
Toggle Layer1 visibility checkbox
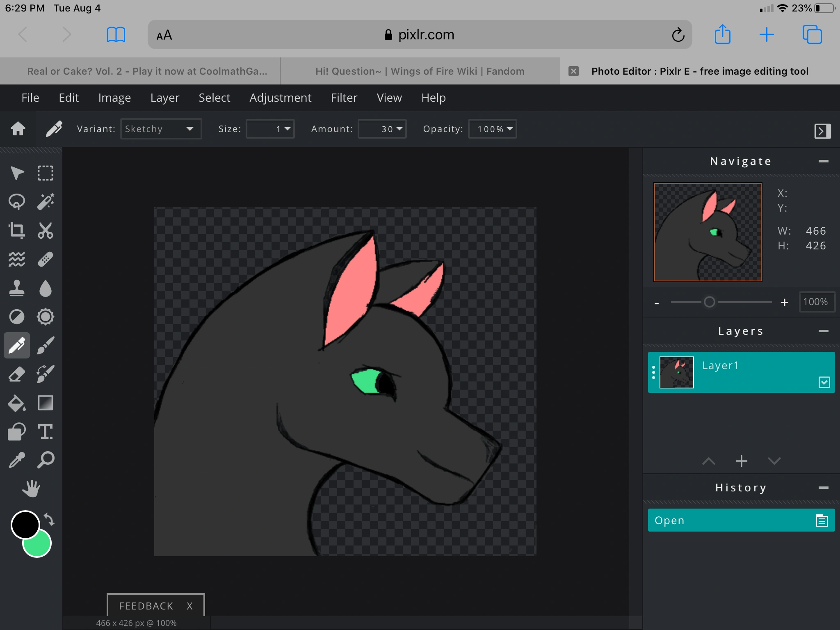coord(824,382)
